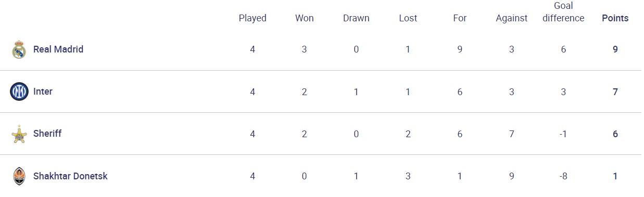Screen dimensions: 644x197
Task: Click the Shakhtar Donetsk club crest
Action: click(x=19, y=176)
